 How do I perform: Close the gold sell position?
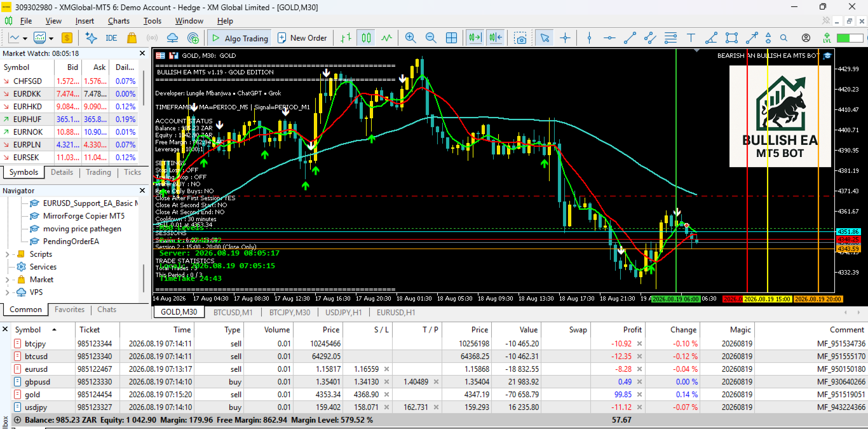639,394
